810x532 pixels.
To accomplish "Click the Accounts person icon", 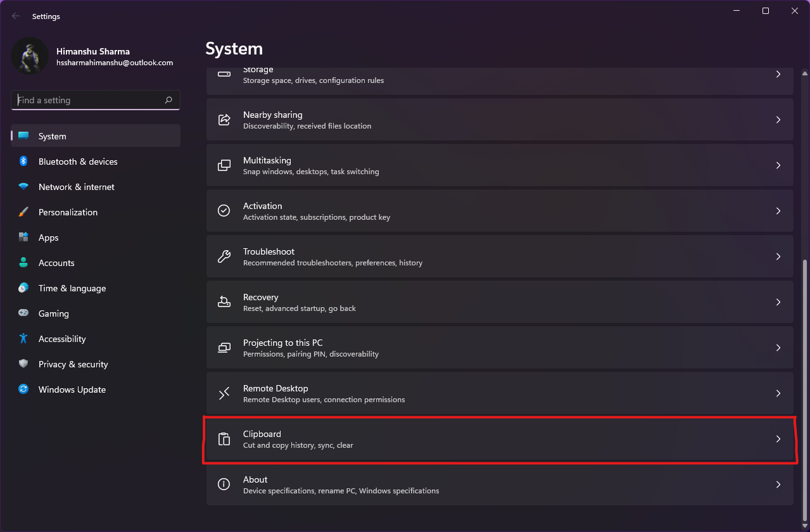I will click(x=23, y=263).
